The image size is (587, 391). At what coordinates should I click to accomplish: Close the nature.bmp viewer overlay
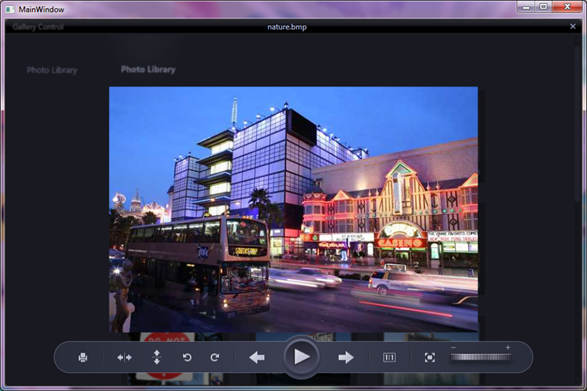point(573,26)
